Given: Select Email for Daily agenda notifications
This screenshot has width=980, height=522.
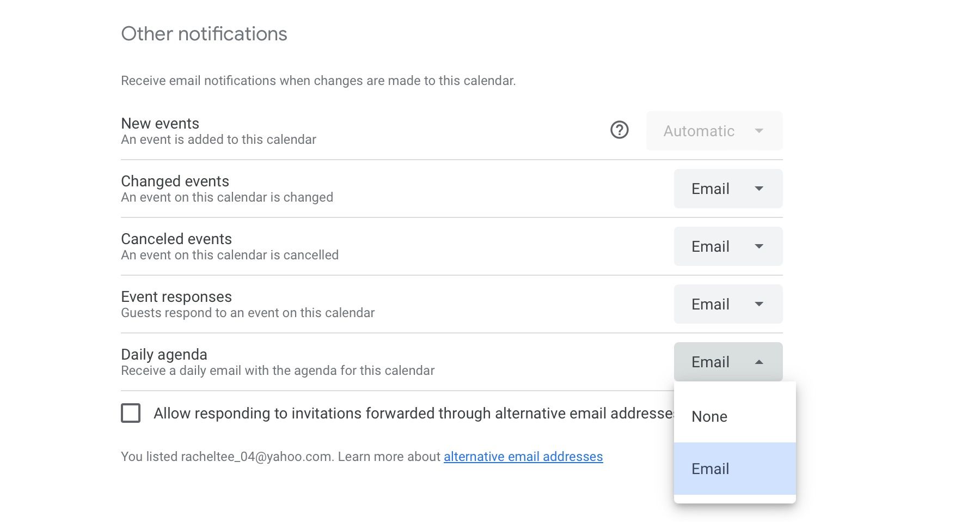Looking at the screenshot, I should 710,469.
